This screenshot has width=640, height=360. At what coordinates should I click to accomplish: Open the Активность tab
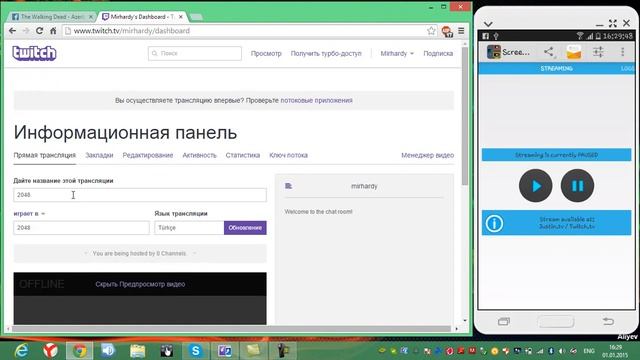199,155
